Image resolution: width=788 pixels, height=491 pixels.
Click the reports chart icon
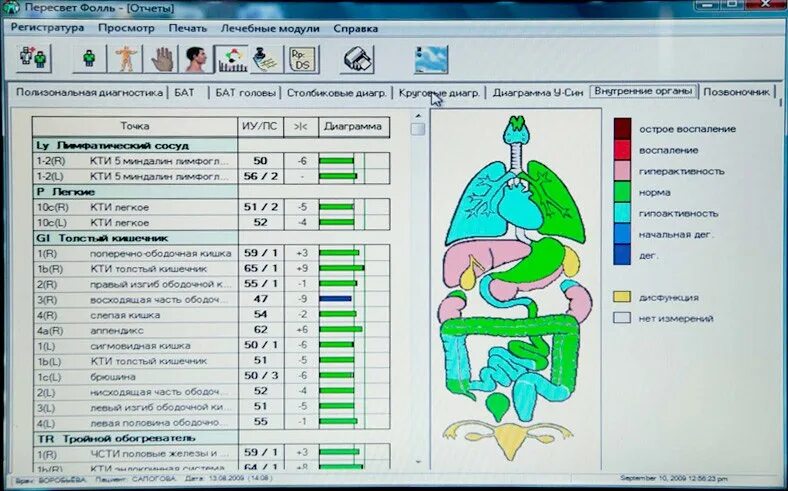pyautogui.click(x=231, y=58)
